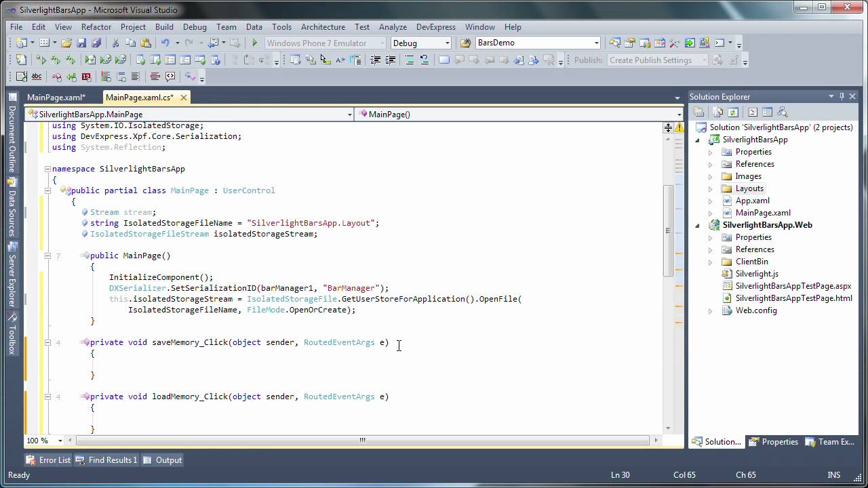Click the Save floppy disk icon
This screenshot has width=868, height=488.
pyautogui.click(x=81, y=43)
